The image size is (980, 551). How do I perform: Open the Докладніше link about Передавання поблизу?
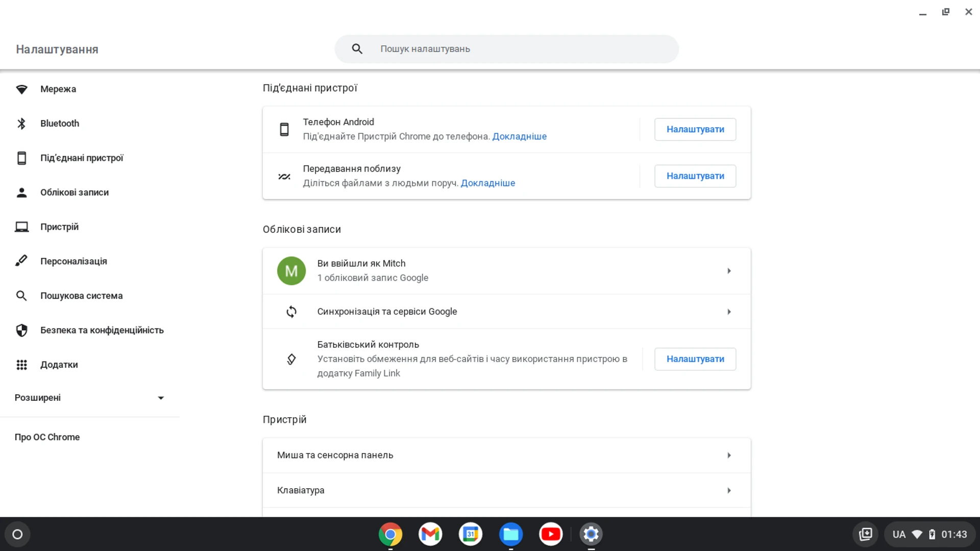pos(487,183)
